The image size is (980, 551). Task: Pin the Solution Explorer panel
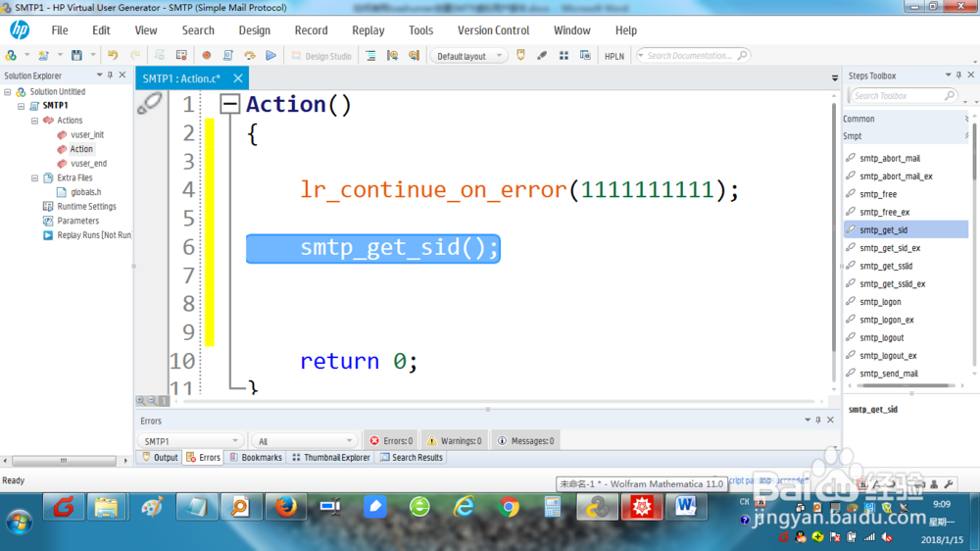(110, 75)
